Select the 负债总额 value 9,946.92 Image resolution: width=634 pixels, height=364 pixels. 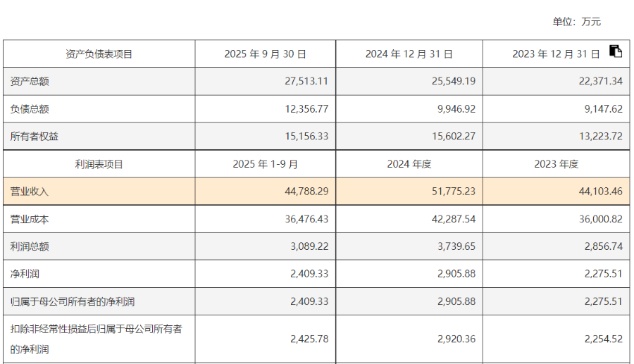[x=456, y=109]
